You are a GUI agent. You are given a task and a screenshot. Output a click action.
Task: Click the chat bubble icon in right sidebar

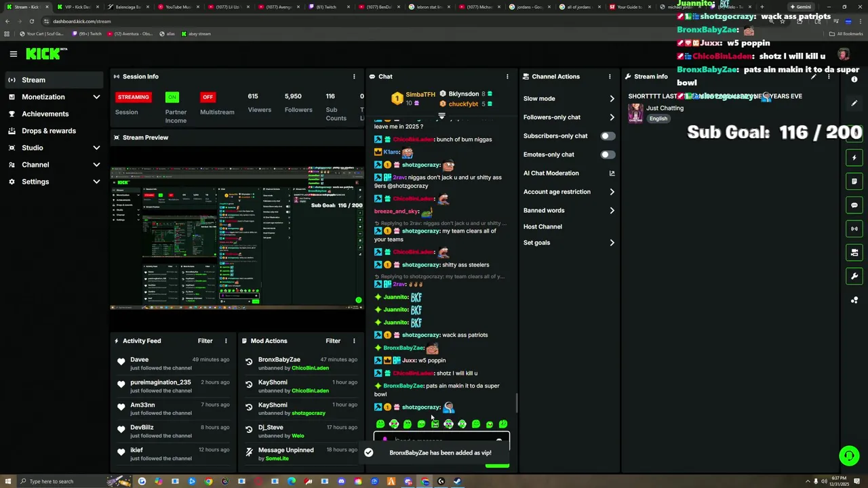coord(854,205)
